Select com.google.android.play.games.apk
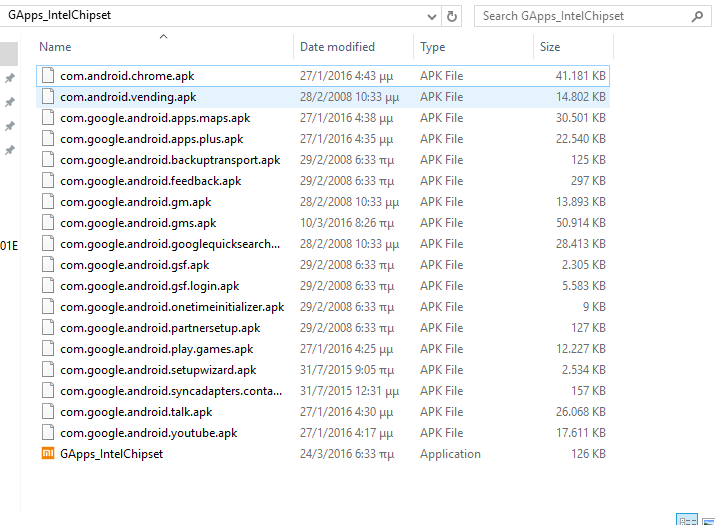 coord(157,348)
